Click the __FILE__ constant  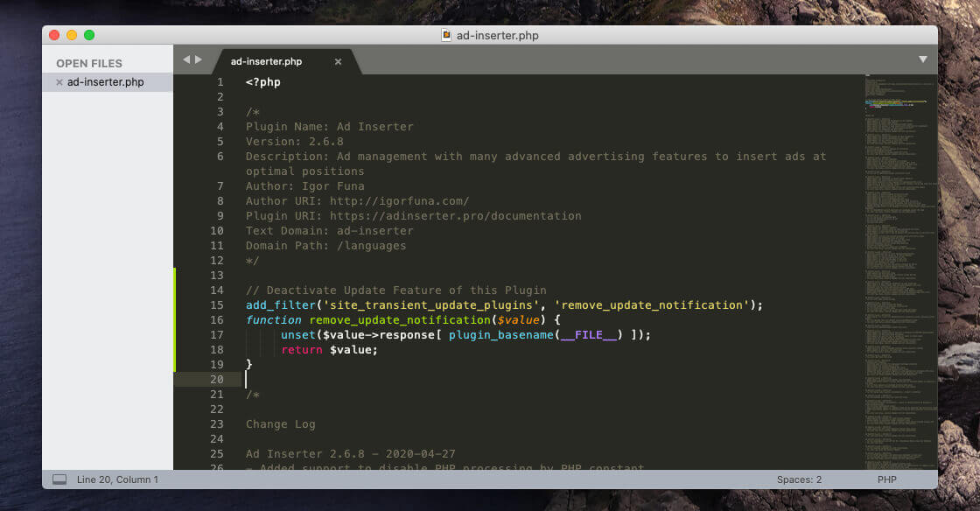[x=589, y=335]
